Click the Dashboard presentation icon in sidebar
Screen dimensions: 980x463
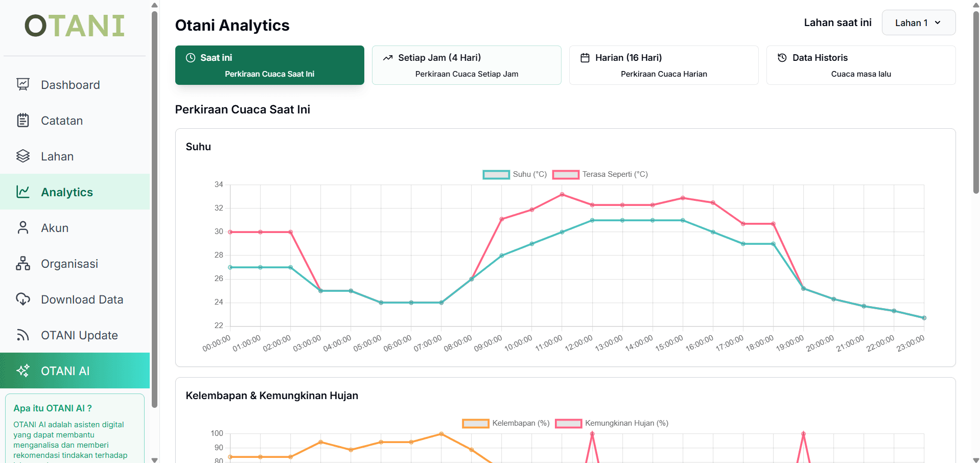tap(23, 84)
